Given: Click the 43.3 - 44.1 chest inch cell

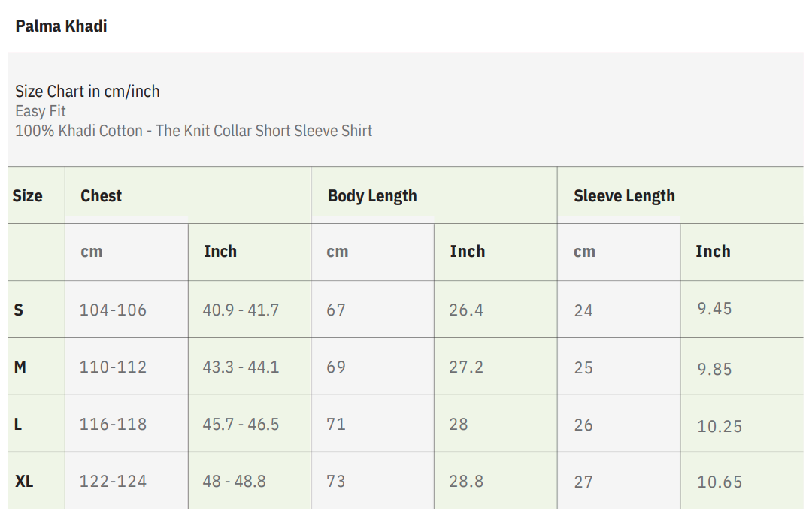Looking at the screenshot, I should click(x=241, y=367).
